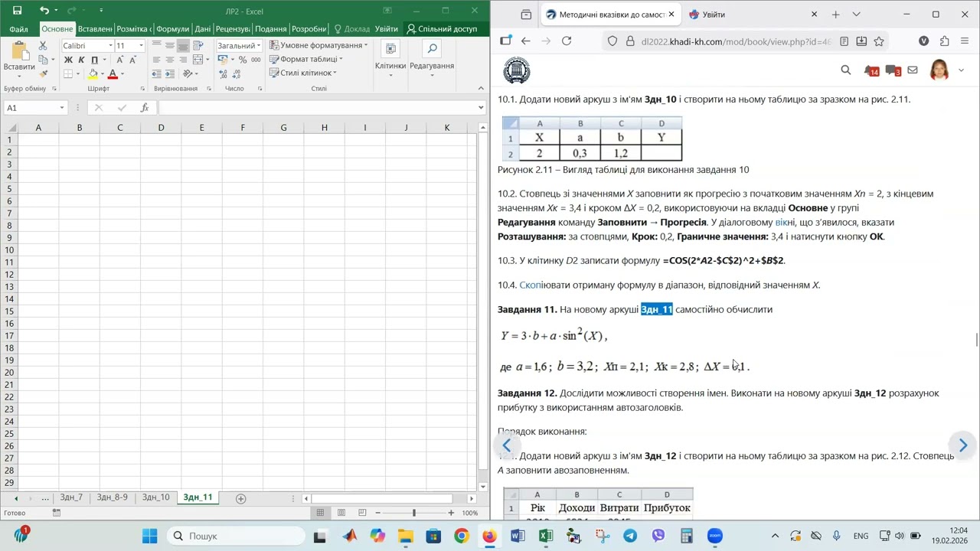Switch to the Дані ribbon tab
Image resolution: width=980 pixels, height=551 pixels.
203,29
